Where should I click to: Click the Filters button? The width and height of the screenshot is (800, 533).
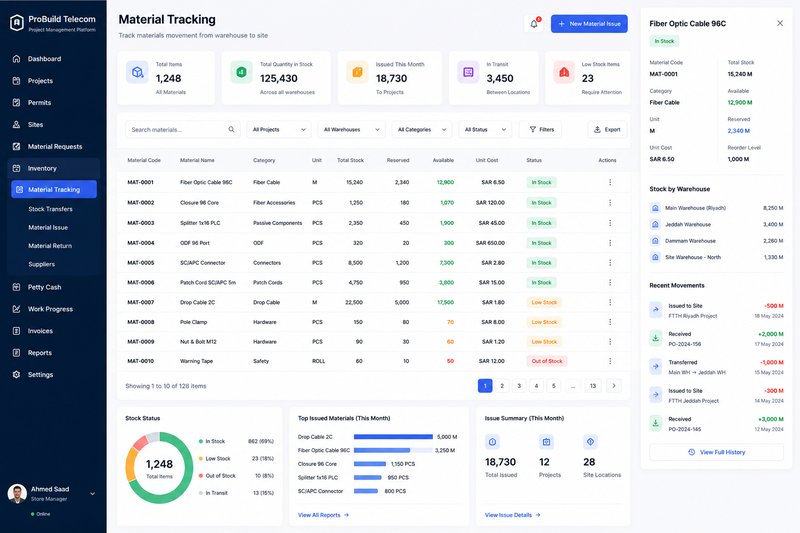(540, 130)
